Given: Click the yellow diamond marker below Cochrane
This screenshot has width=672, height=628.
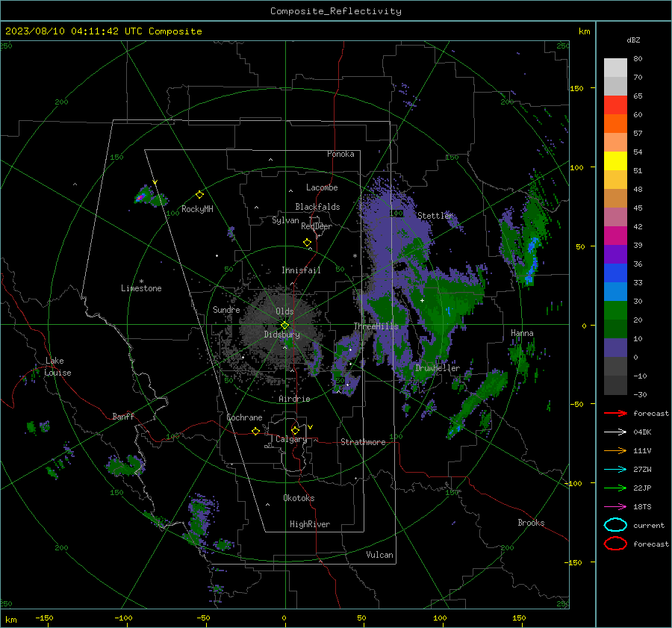Looking at the screenshot, I should point(255,431).
